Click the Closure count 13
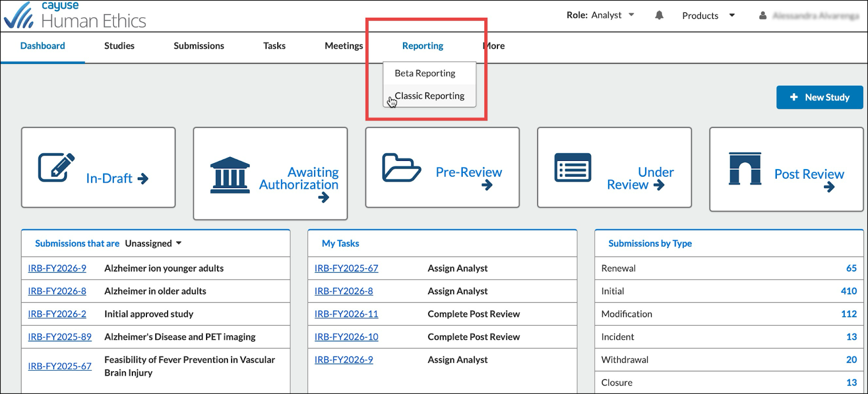The height and width of the screenshot is (394, 868). pyautogui.click(x=851, y=382)
